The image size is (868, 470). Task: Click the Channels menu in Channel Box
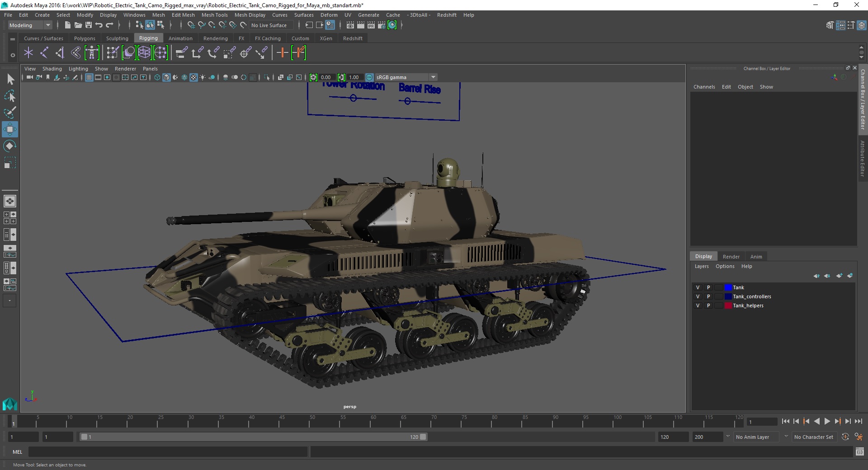pos(704,87)
